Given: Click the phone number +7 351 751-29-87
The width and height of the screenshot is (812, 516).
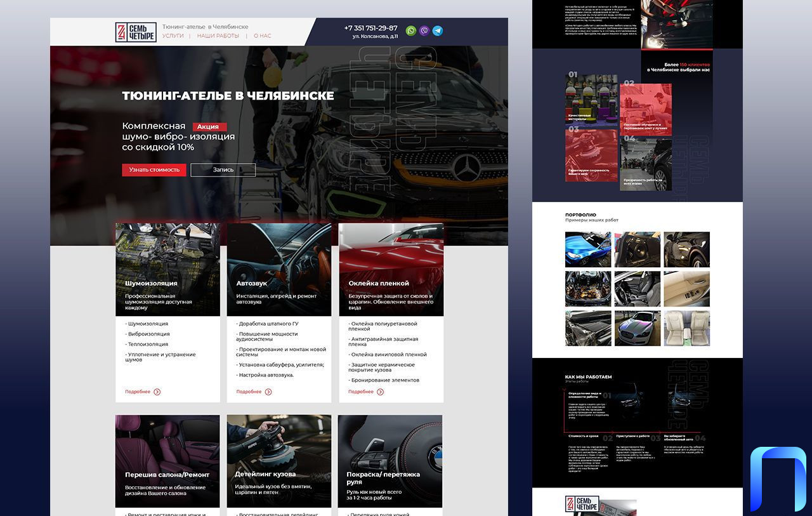Looking at the screenshot, I should 371,28.
